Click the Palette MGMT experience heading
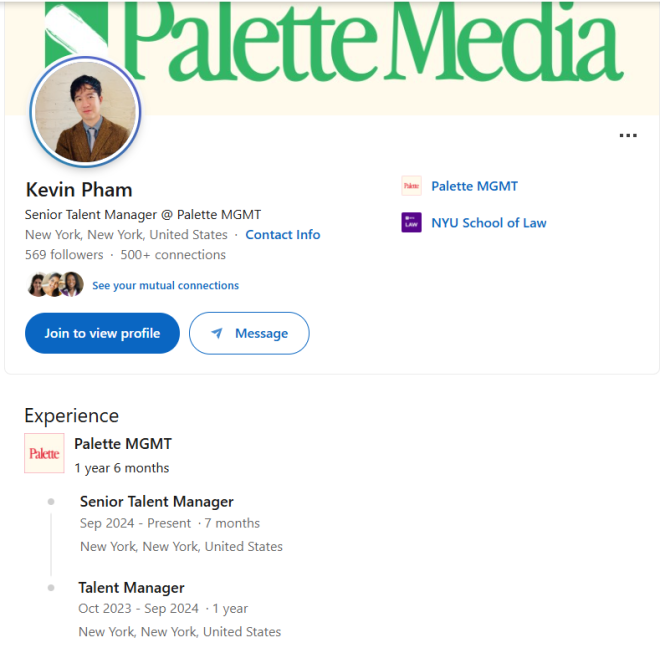660x658 pixels. (123, 444)
